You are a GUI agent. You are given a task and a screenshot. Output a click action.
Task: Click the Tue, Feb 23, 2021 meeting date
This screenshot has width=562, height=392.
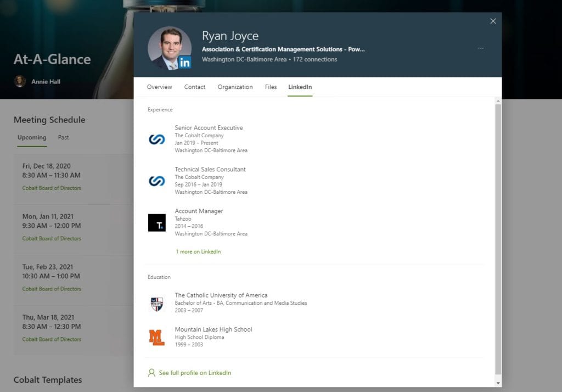tap(47, 267)
